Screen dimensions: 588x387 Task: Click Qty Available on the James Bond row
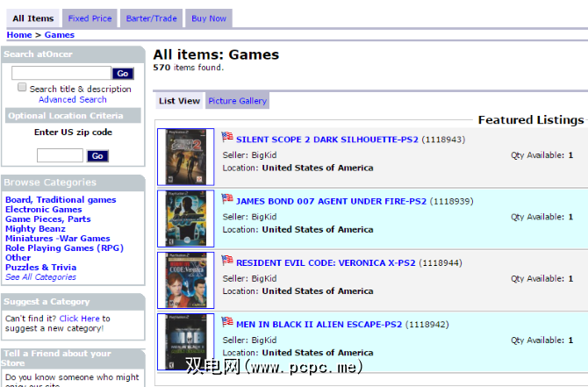(541, 217)
